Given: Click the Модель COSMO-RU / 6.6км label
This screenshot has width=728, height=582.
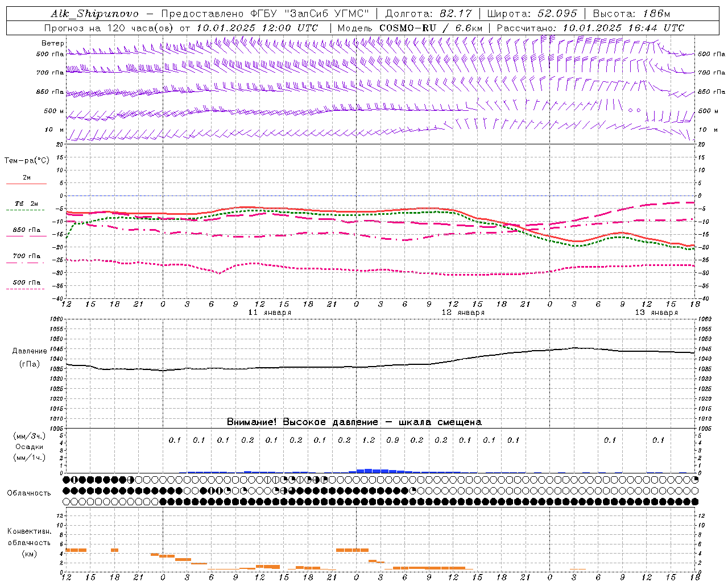Looking at the screenshot, I should [410, 28].
